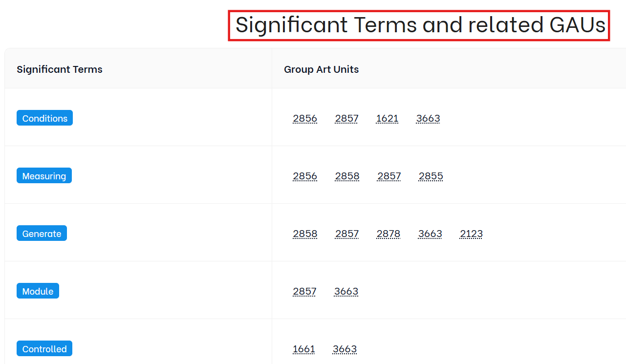Click the Conditions term tag
This screenshot has height=364, width=626.
tap(44, 118)
